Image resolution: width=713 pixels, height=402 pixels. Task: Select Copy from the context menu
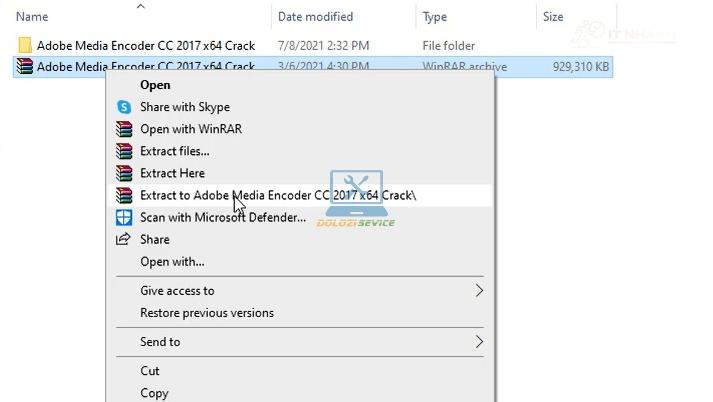[154, 393]
